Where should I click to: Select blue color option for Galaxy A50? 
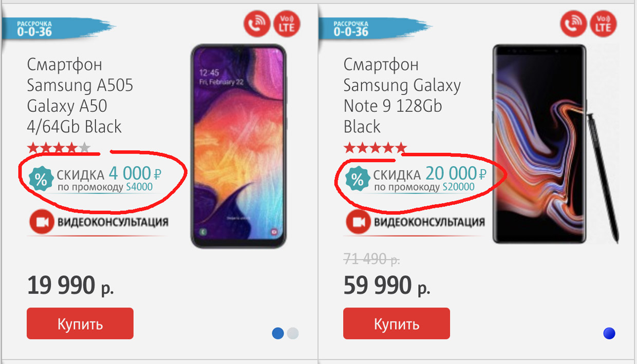click(x=278, y=333)
